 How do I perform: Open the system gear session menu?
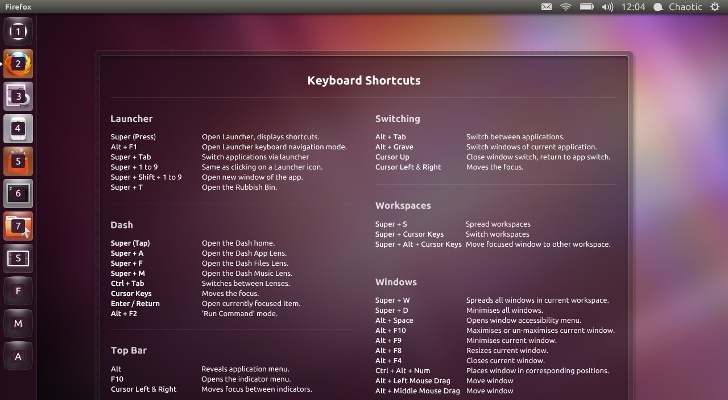[716, 7]
